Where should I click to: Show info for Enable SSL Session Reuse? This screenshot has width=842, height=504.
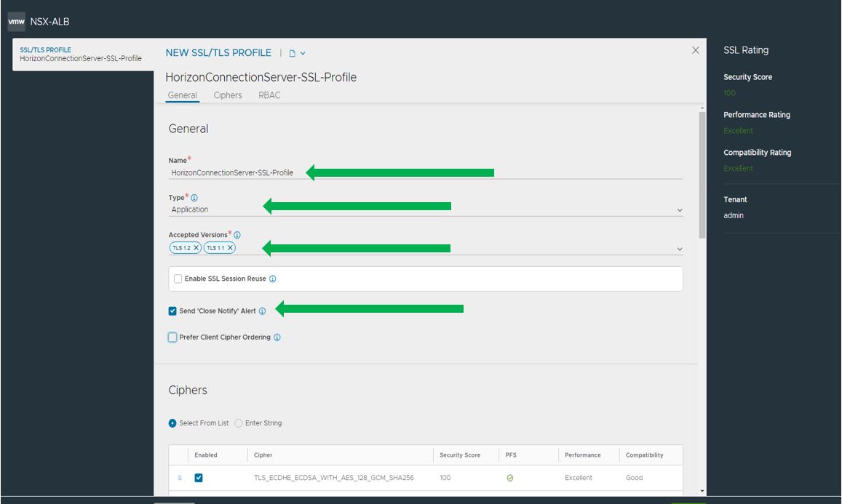273,279
